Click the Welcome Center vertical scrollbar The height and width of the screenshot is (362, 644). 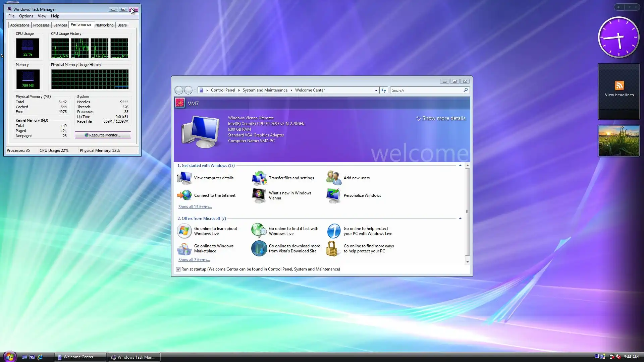click(467, 212)
